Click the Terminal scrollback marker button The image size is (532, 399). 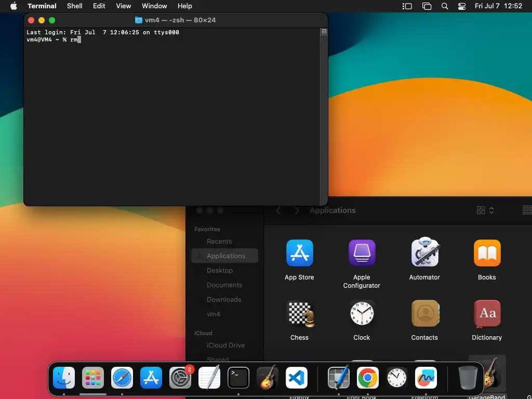[x=324, y=32]
